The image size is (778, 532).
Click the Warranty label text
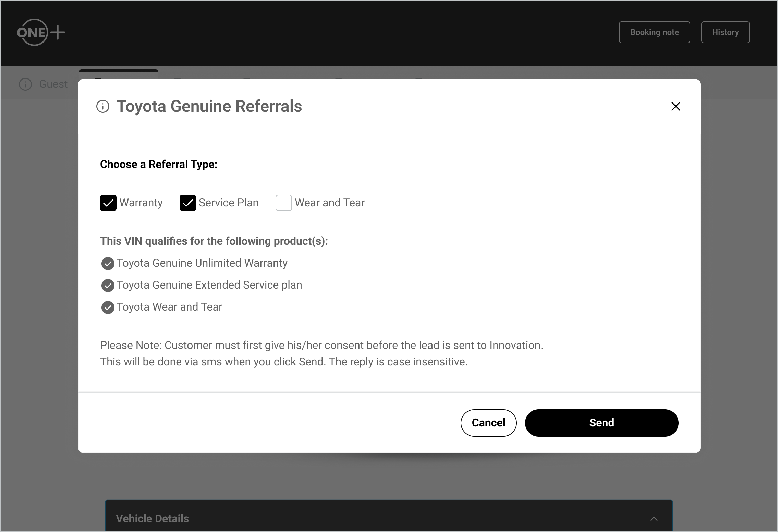pos(141,203)
